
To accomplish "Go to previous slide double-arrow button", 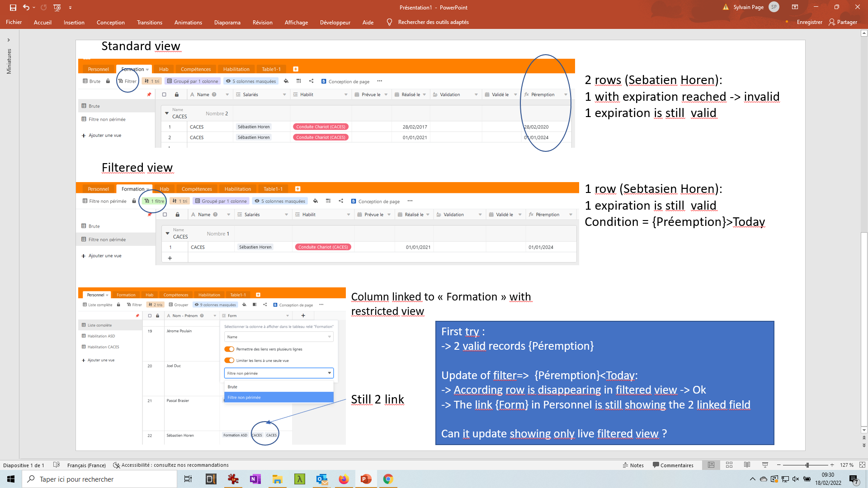I will [x=864, y=438].
